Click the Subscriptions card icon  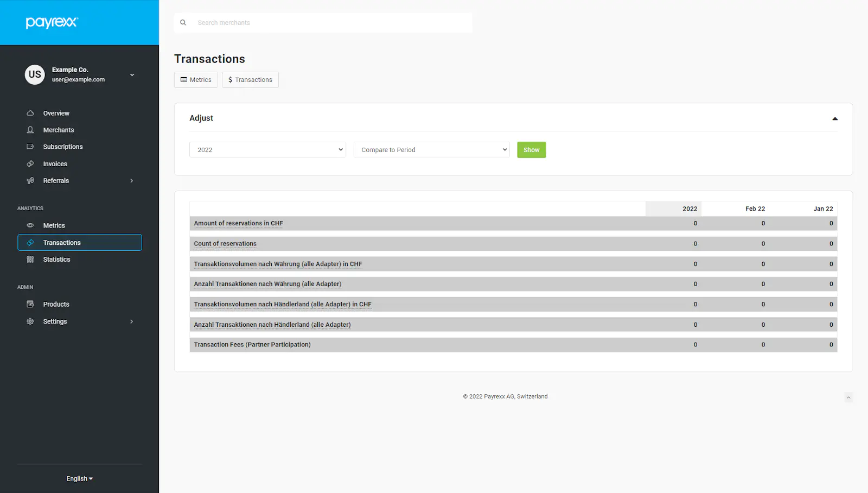pos(30,147)
